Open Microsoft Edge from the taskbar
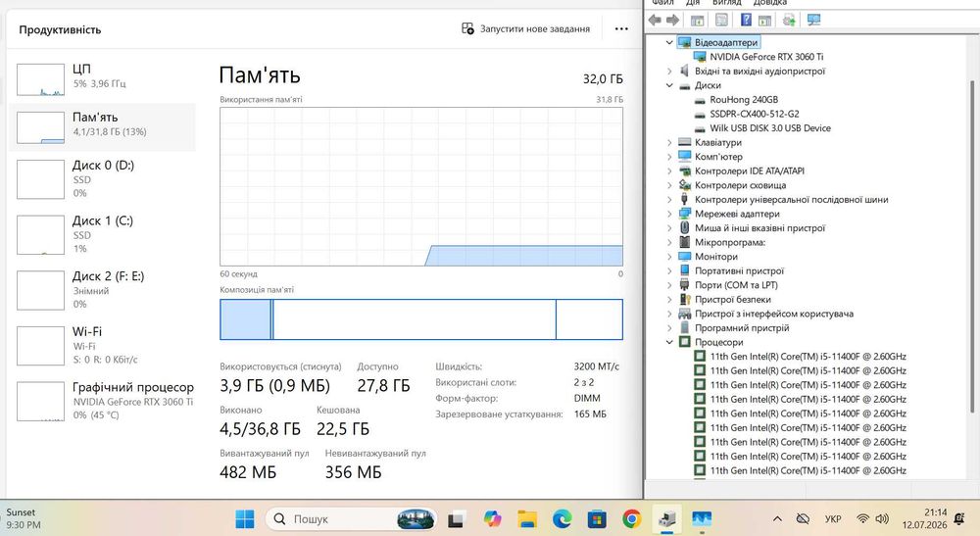This screenshot has width=980, height=536. click(x=562, y=518)
